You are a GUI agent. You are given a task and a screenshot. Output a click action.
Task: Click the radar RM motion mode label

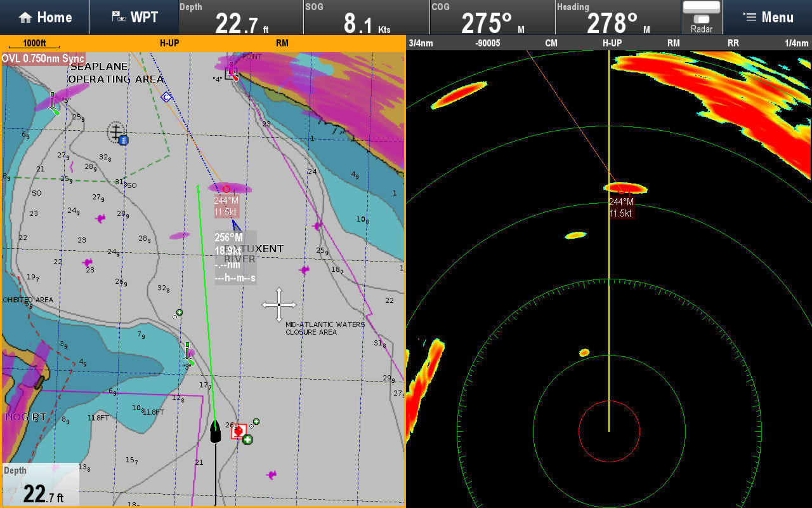pos(674,43)
